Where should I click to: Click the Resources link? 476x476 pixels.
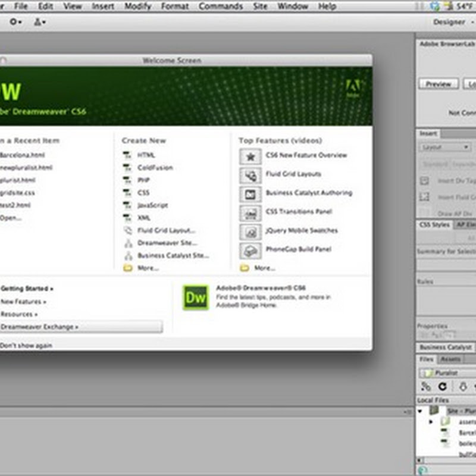(19, 314)
